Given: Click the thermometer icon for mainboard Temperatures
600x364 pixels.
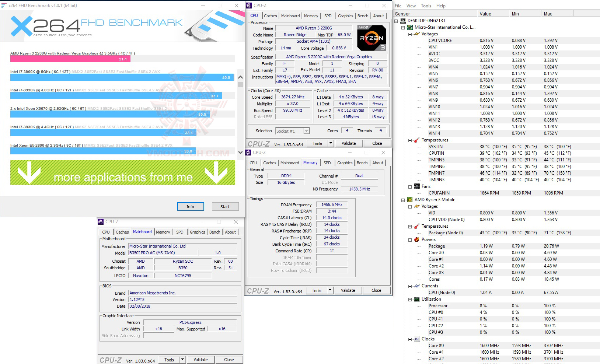Looking at the screenshot, I should 417,140.
